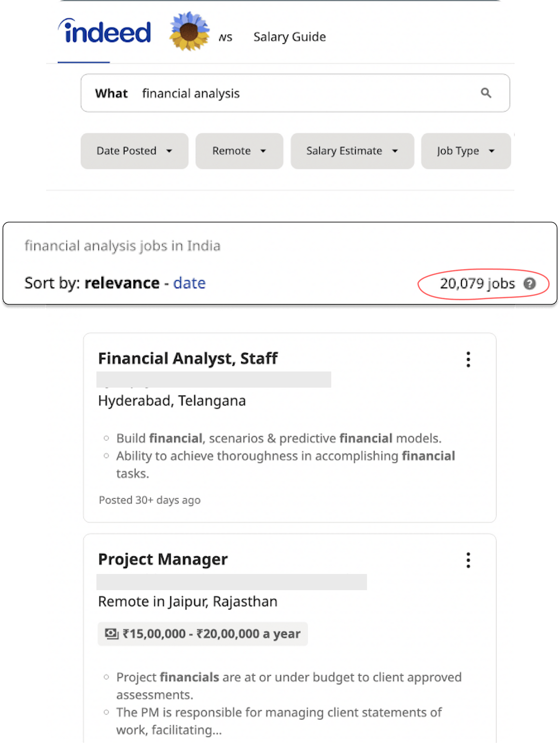Open the Job Type dropdown
The width and height of the screenshot is (560, 743).
[x=465, y=151]
